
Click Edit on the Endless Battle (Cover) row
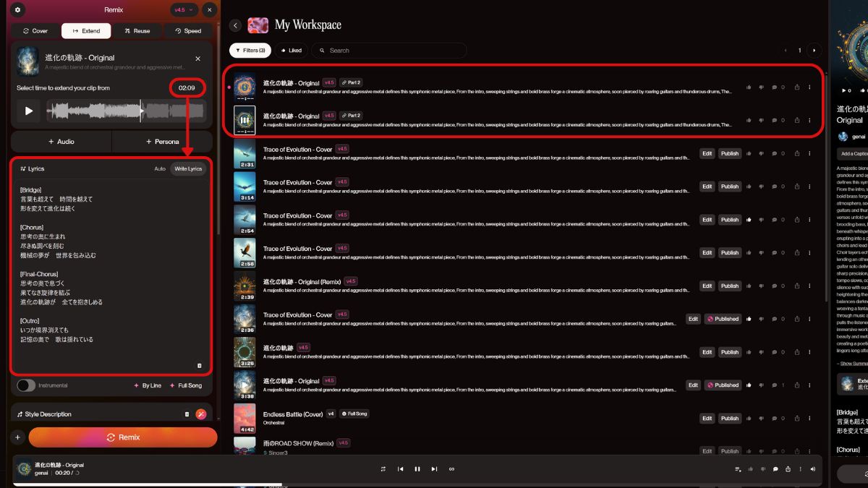click(x=707, y=419)
